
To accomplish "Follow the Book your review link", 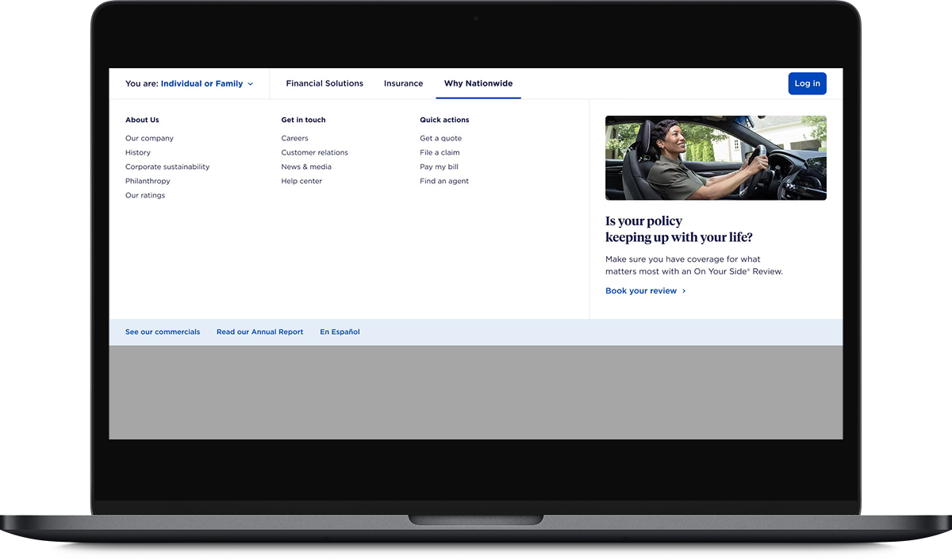I will pos(641,291).
